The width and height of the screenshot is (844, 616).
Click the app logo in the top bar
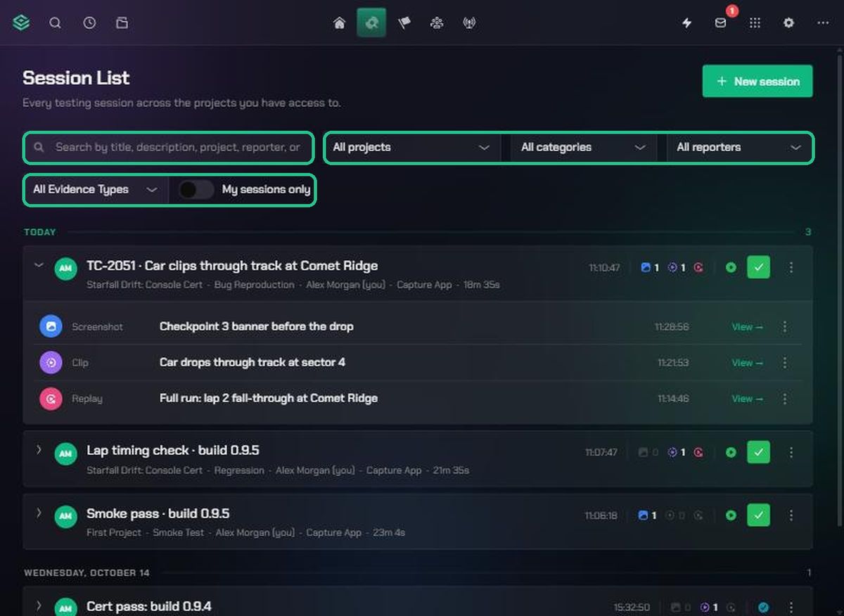[x=21, y=23]
